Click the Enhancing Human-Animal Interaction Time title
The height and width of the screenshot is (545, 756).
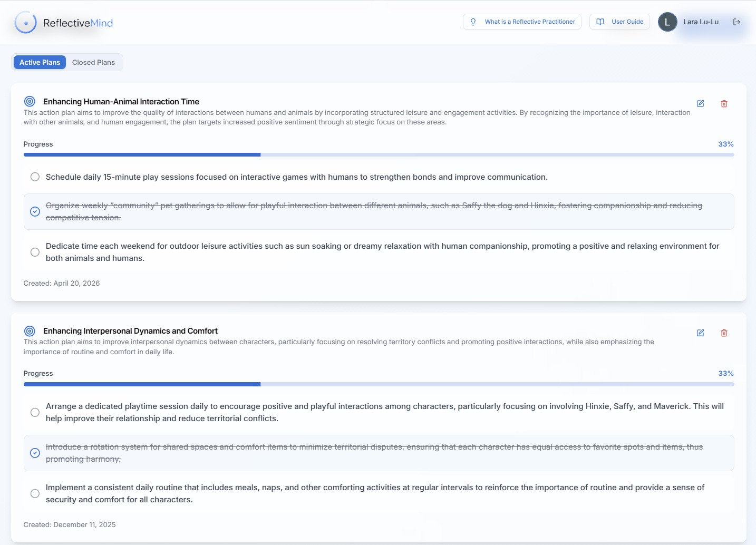pos(121,102)
